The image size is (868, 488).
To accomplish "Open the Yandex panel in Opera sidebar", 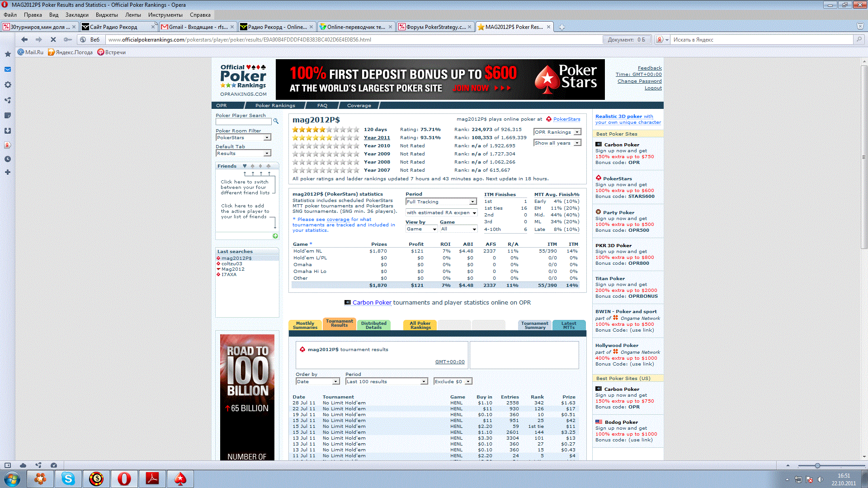I will coord(8,145).
